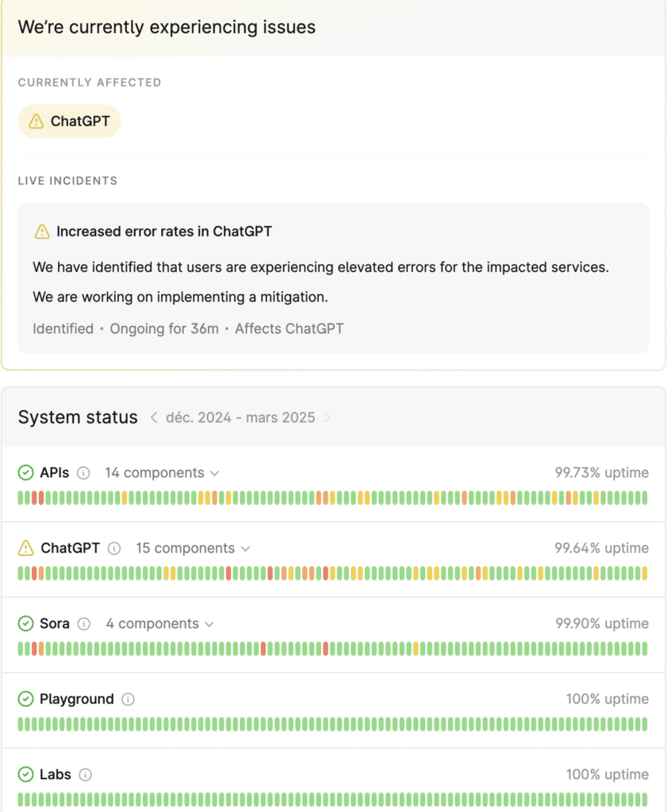This screenshot has height=812, width=667.
Task: Go to previous date range chevron
Action: pos(155,418)
